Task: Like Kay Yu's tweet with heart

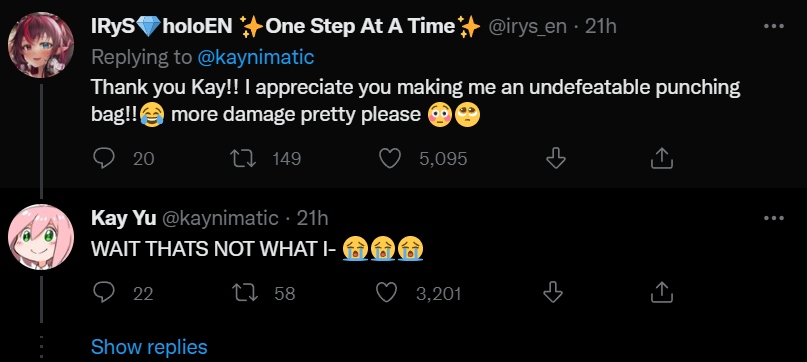Action: pos(387,293)
